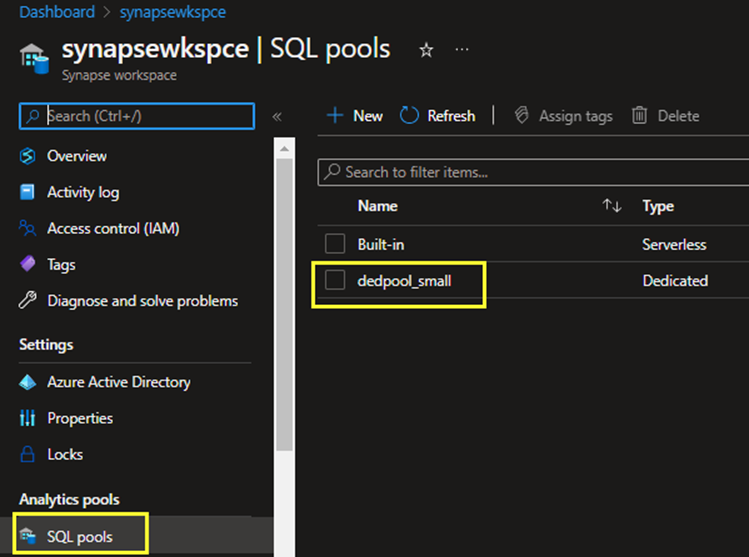
Task: Check the dedpool_small checkbox
Action: 335,280
